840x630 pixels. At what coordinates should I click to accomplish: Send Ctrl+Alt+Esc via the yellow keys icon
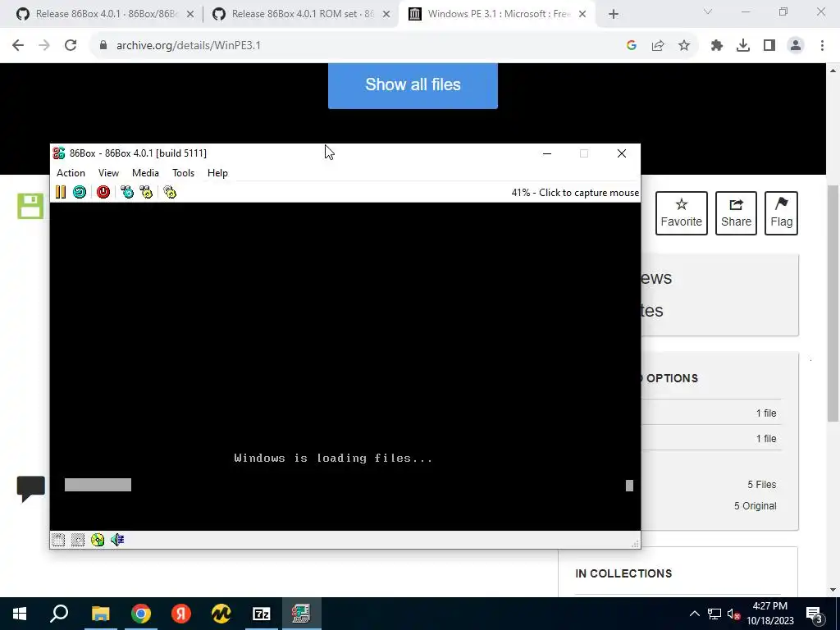pos(146,192)
